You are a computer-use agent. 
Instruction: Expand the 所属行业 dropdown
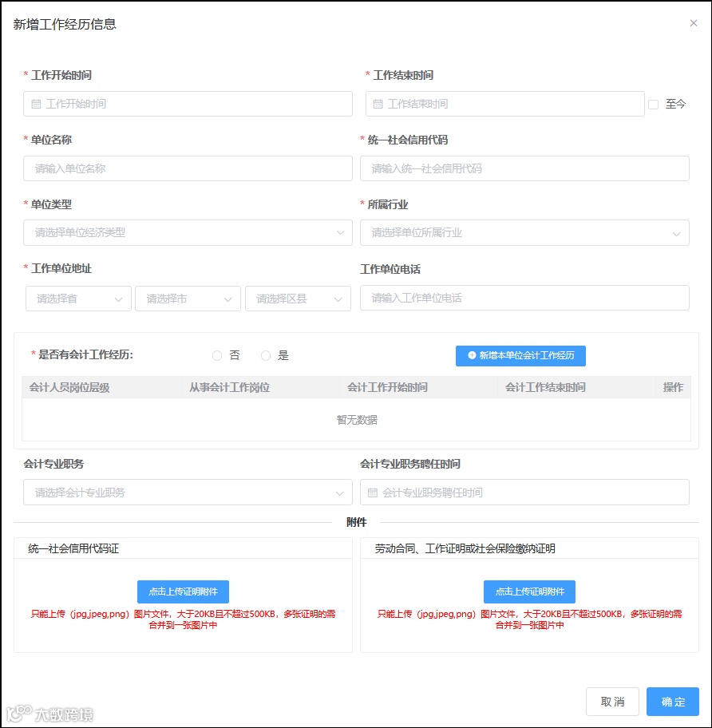click(524, 232)
